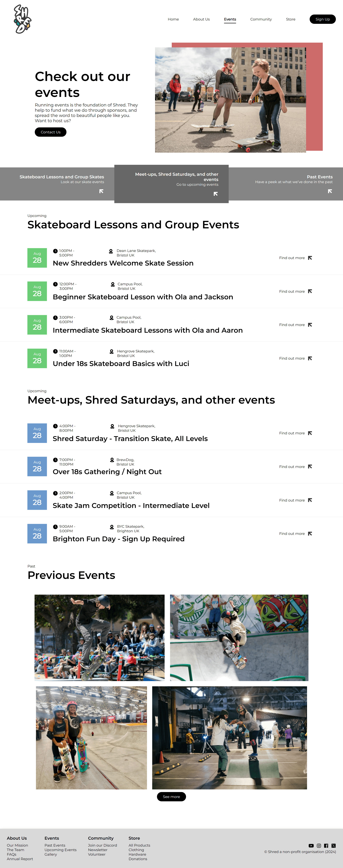This screenshot has width=343, height=868.
Task: Open the two girls with skateboards photo
Action: [91, 738]
